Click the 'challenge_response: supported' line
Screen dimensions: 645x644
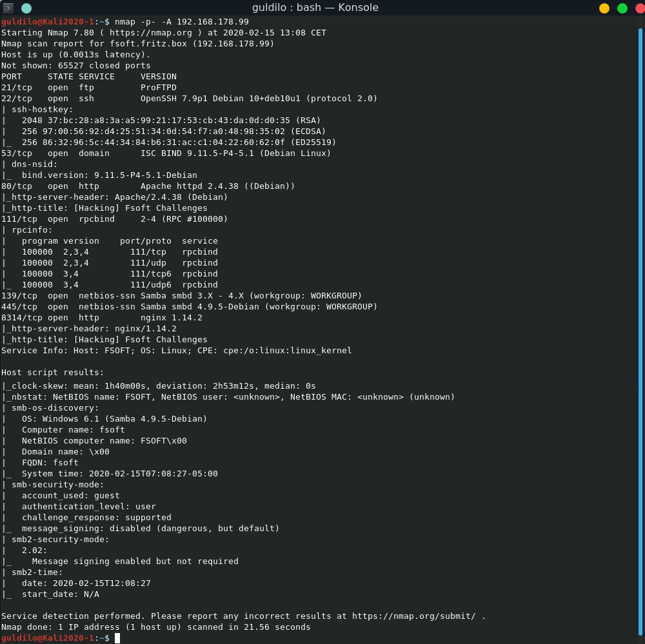(97, 518)
